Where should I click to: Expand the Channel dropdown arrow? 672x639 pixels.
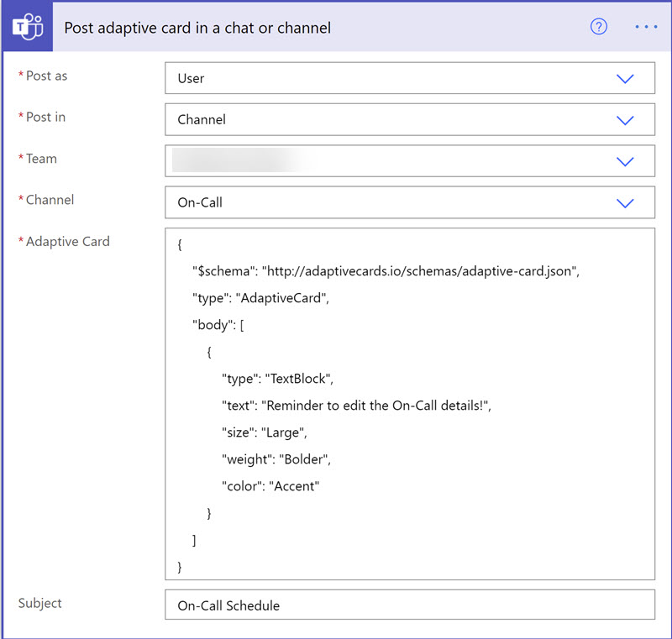point(625,203)
